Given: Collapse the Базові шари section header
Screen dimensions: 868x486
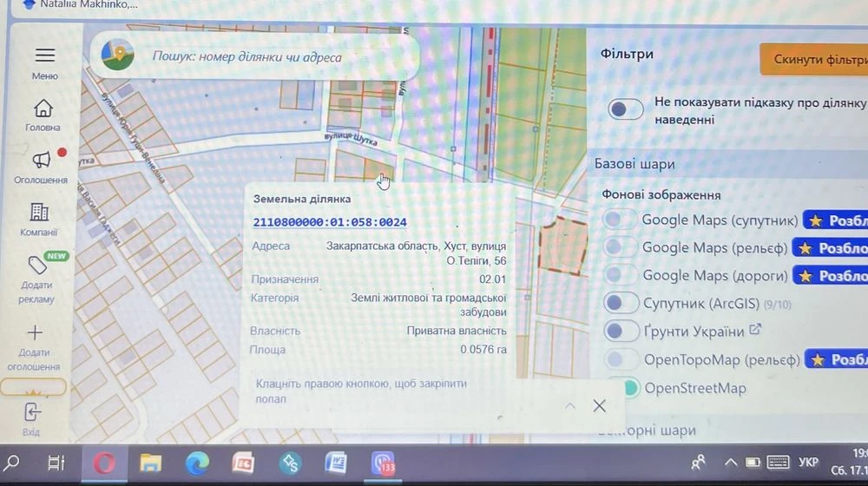Looking at the screenshot, I should [x=727, y=164].
